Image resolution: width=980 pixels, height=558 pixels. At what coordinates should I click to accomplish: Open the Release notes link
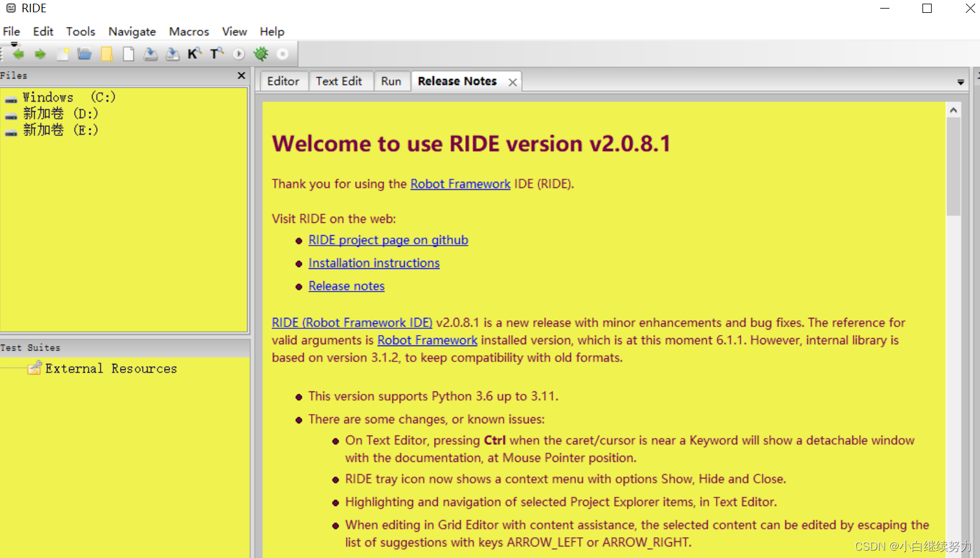[x=346, y=286]
